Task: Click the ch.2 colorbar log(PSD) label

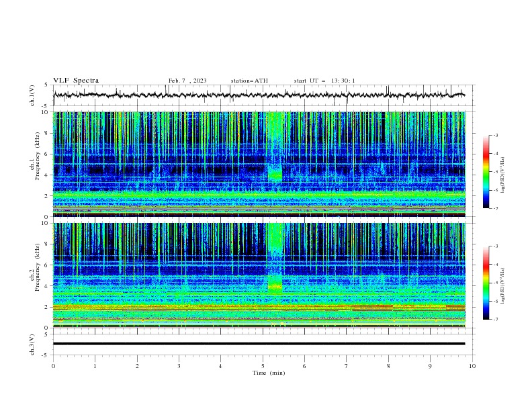Action: [x=503, y=286]
